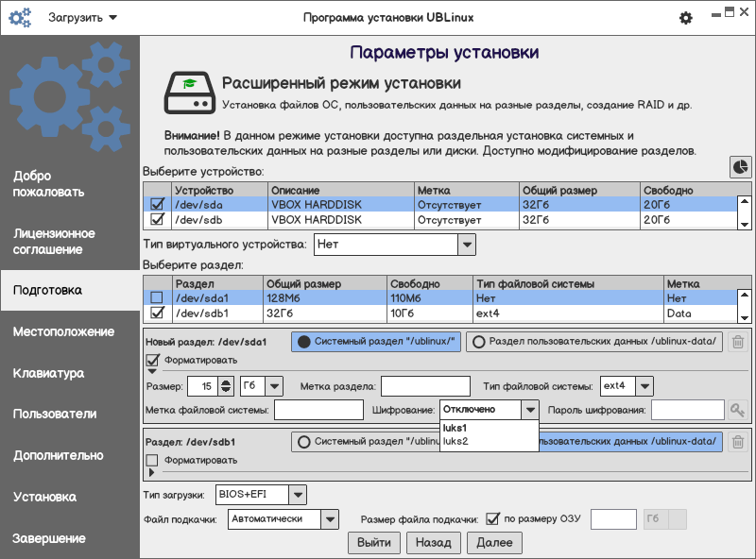The width and height of the screenshot is (756, 559).
Task: Uncheck the /dev/sda device checkbox
Action: 158,204
